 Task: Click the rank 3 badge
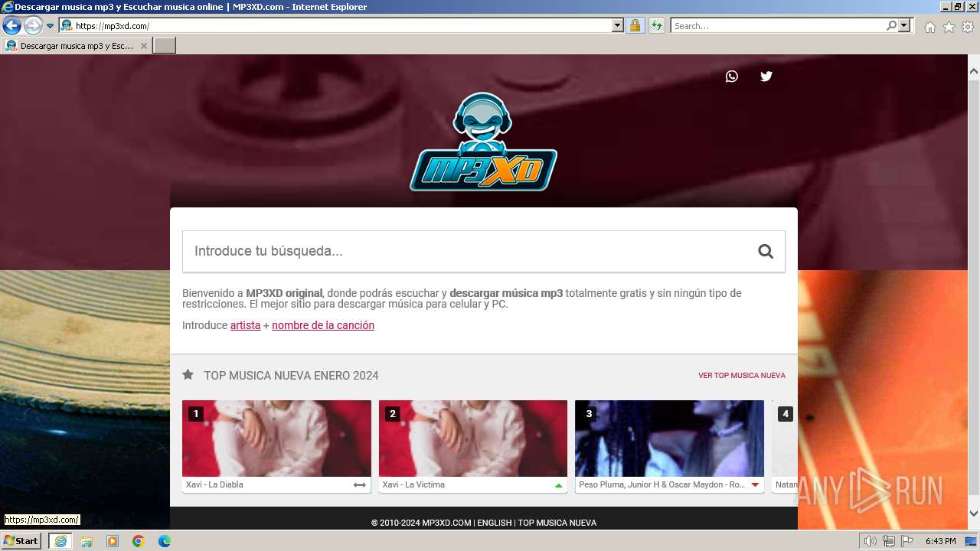(589, 414)
